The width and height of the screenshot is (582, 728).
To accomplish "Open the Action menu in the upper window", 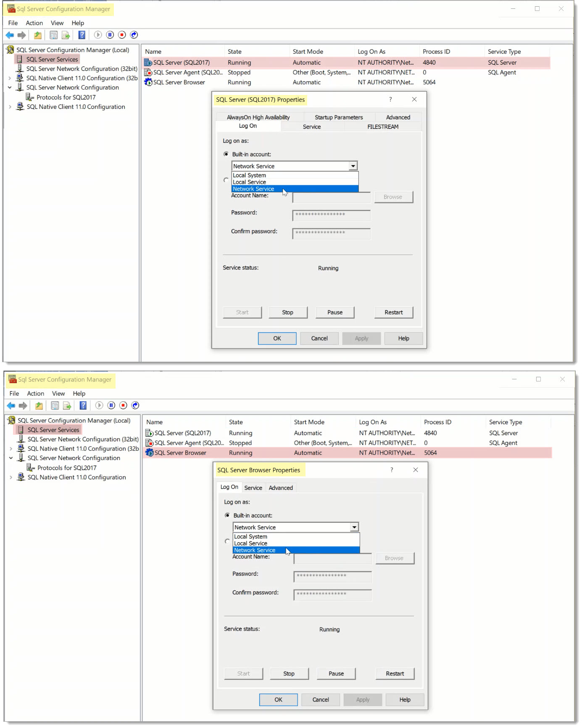I will coord(34,23).
